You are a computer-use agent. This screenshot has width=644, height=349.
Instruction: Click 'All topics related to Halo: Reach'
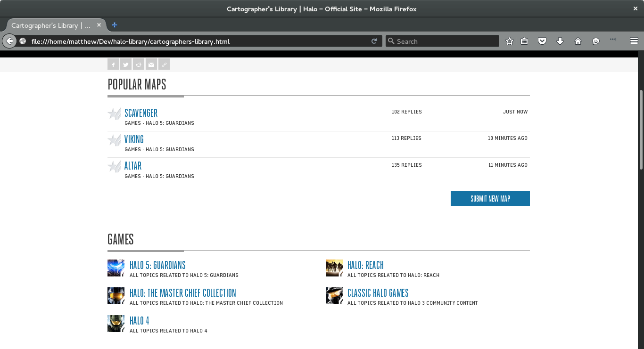click(393, 276)
